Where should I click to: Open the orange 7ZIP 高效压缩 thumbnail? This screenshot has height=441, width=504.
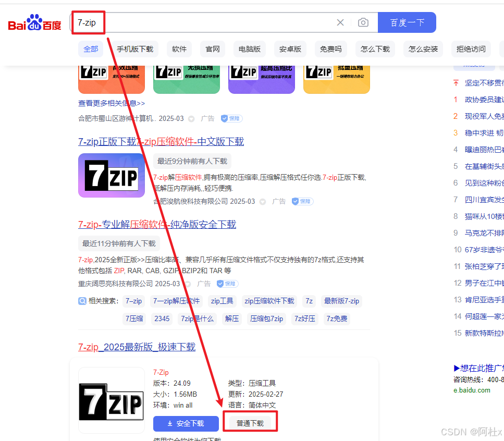point(112,79)
